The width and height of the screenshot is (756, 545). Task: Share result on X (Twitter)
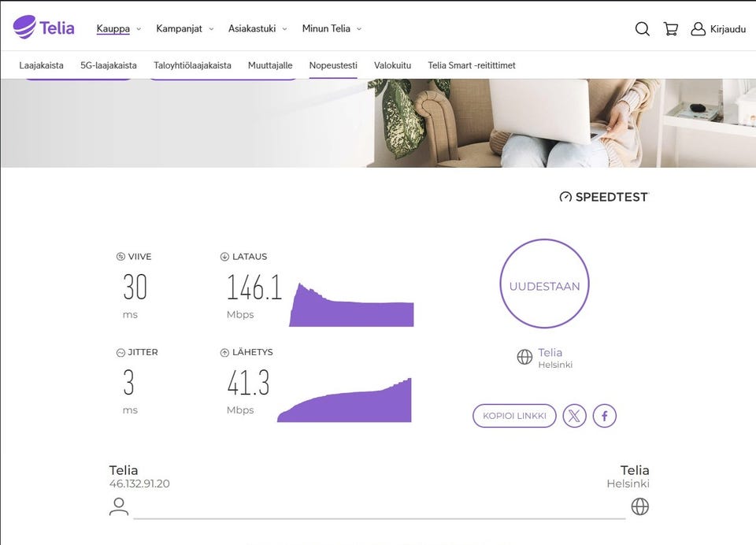(574, 416)
